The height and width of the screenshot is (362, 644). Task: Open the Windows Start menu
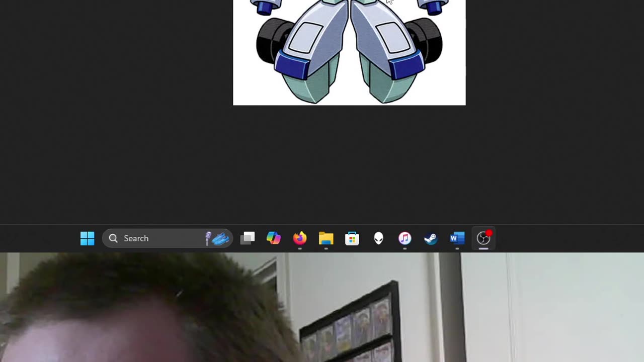click(x=87, y=238)
